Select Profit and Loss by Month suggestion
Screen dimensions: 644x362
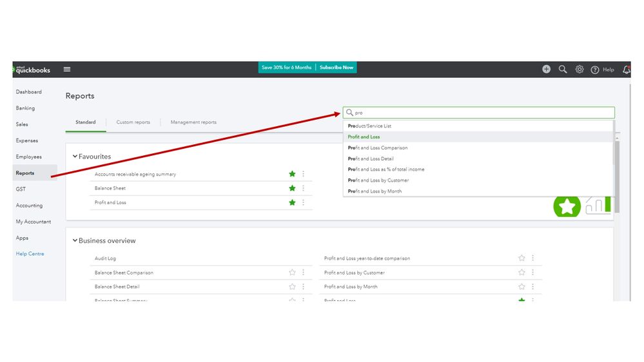(478, 191)
